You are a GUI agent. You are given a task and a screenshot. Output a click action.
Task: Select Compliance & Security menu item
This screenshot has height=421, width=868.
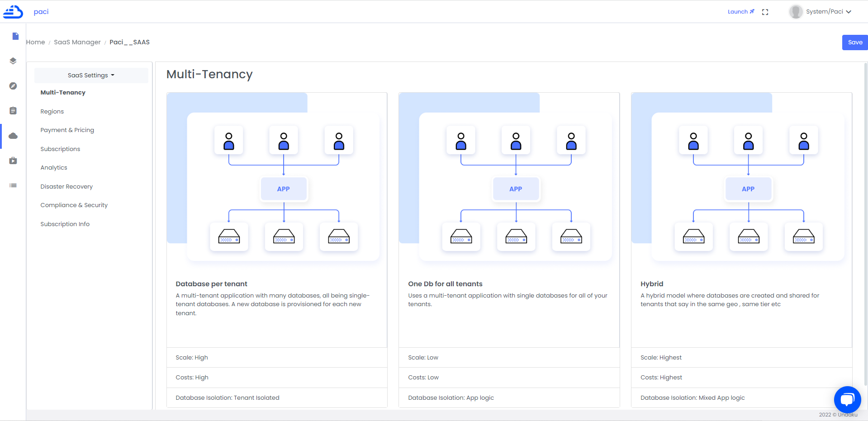pos(74,205)
